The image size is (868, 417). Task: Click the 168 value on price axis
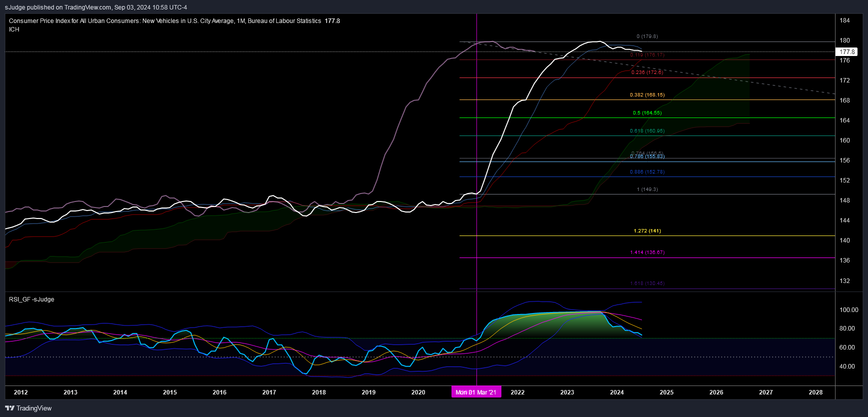(x=845, y=100)
